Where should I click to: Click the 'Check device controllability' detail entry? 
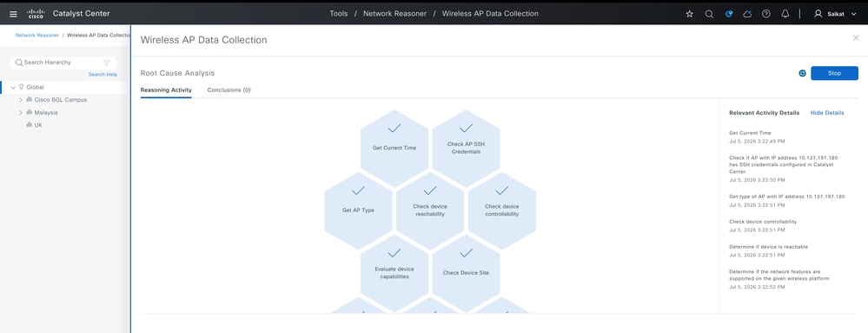(x=763, y=222)
